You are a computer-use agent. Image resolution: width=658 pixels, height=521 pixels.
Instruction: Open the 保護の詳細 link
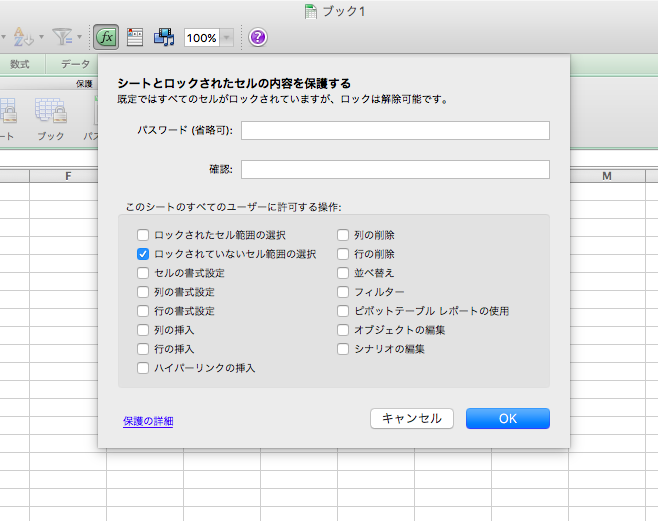148,421
